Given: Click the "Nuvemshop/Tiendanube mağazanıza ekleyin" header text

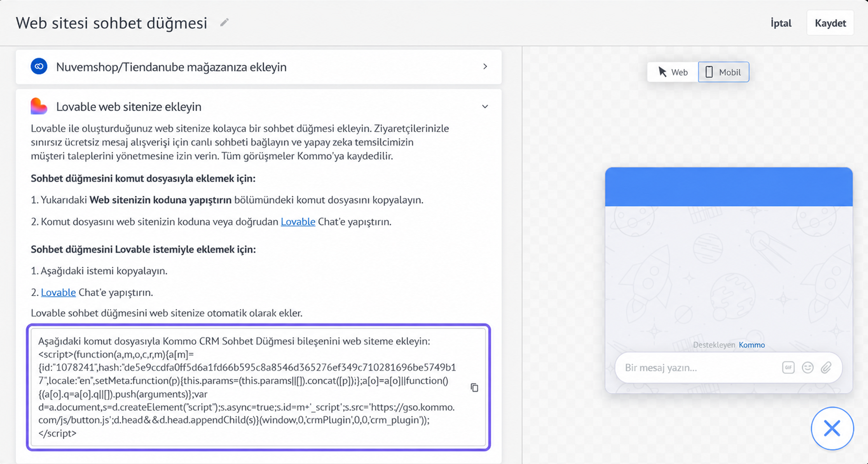Looking at the screenshot, I should [171, 67].
